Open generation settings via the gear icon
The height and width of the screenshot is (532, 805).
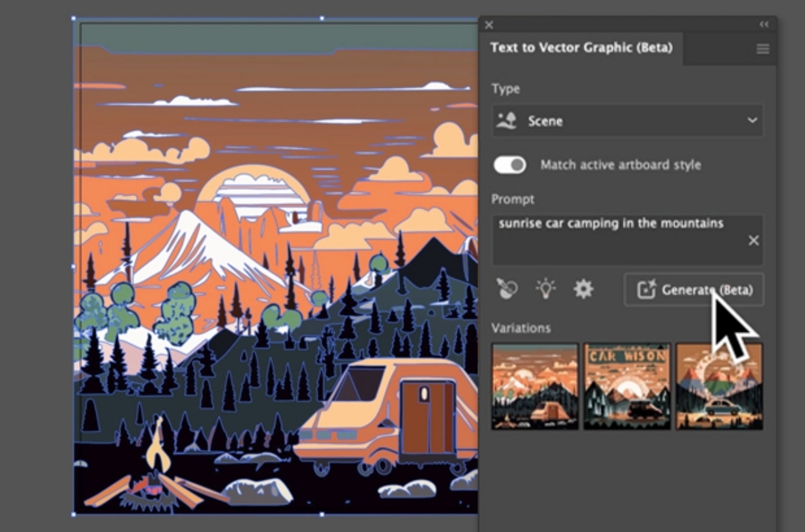[x=582, y=290]
